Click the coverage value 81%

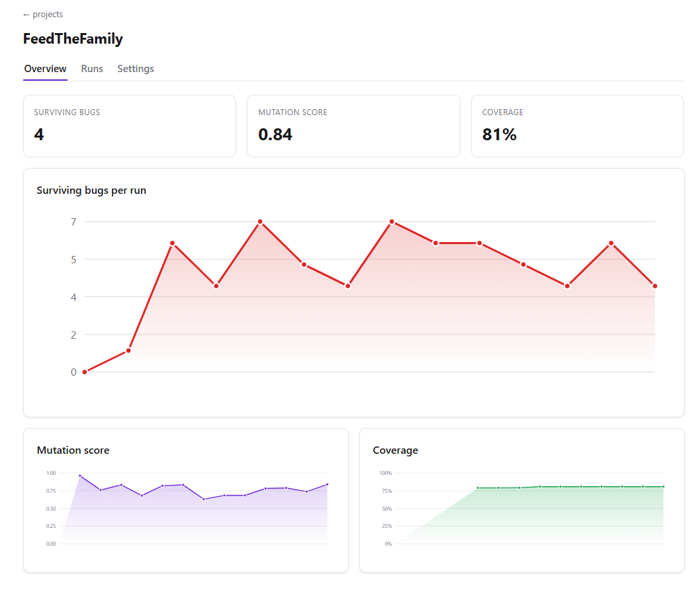(499, 134)
